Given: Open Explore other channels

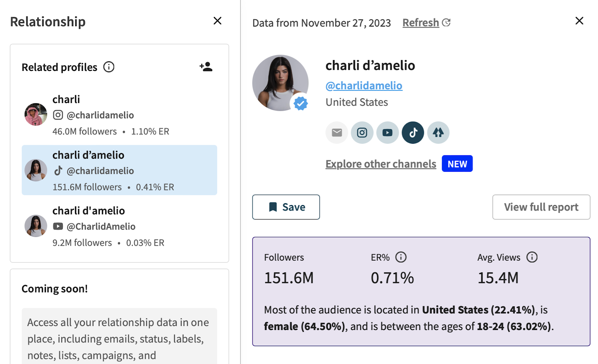Looking at the screenshot, I should click(x=380, y=164).
